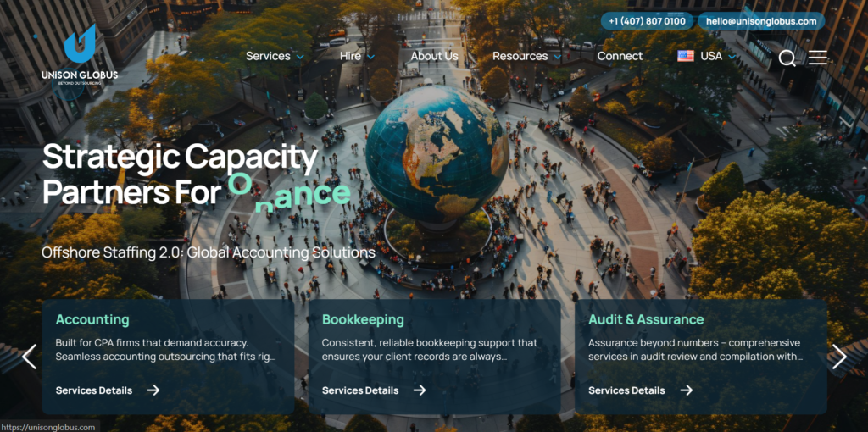The height and width of the screenshot is (432, 868).
Task: Click the Offshore Staffing 2.0 subtitle
Action: (209, 252)
